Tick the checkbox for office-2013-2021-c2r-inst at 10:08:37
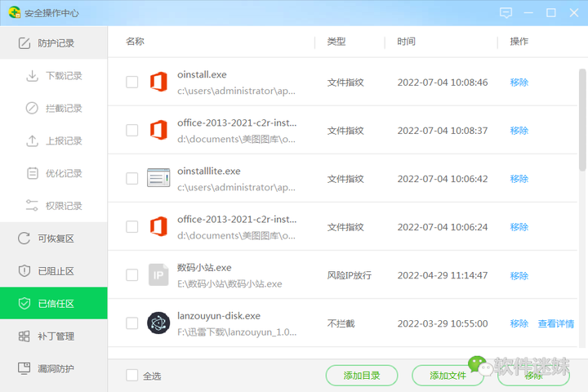 pyautogui.click(x=132, y=130)
